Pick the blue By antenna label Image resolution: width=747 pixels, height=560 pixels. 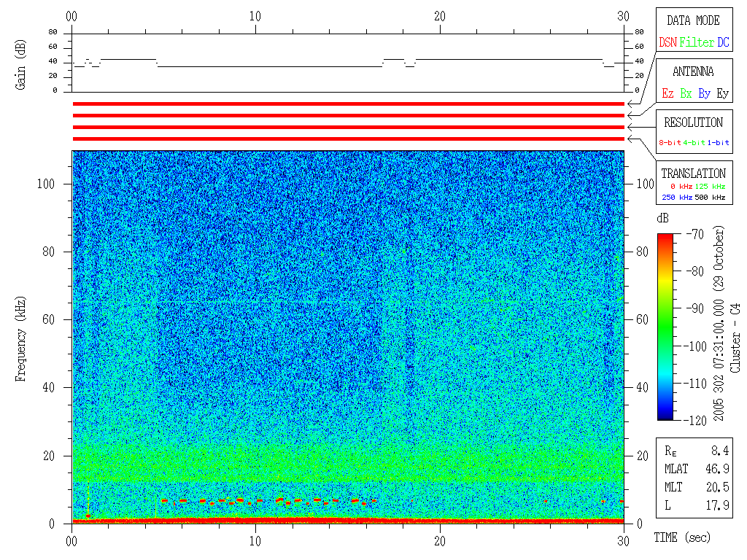[x=704, y=93]
